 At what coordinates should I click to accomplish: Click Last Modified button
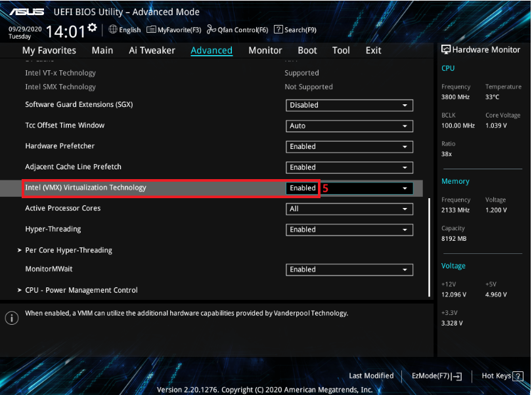coord(371,376)
